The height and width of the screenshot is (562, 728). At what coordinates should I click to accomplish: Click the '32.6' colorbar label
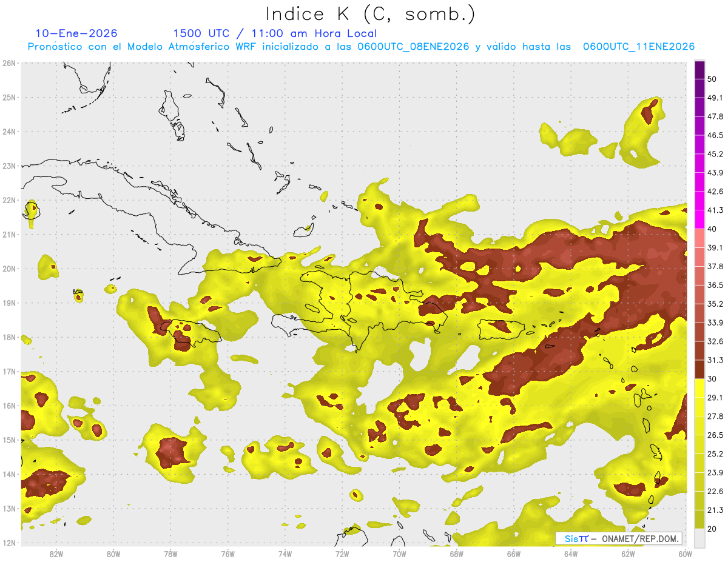(x=715, y=341)
